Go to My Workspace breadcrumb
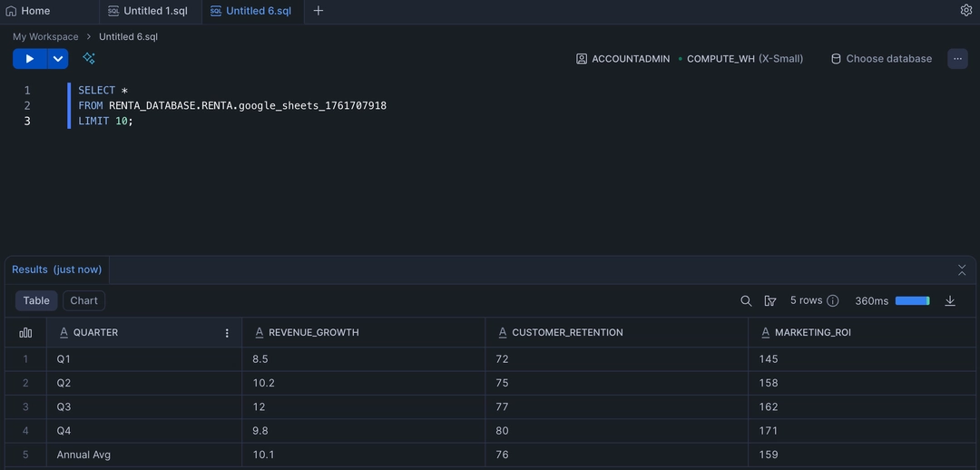This screenshot has height=470, width=980. (x=45, y=37)
